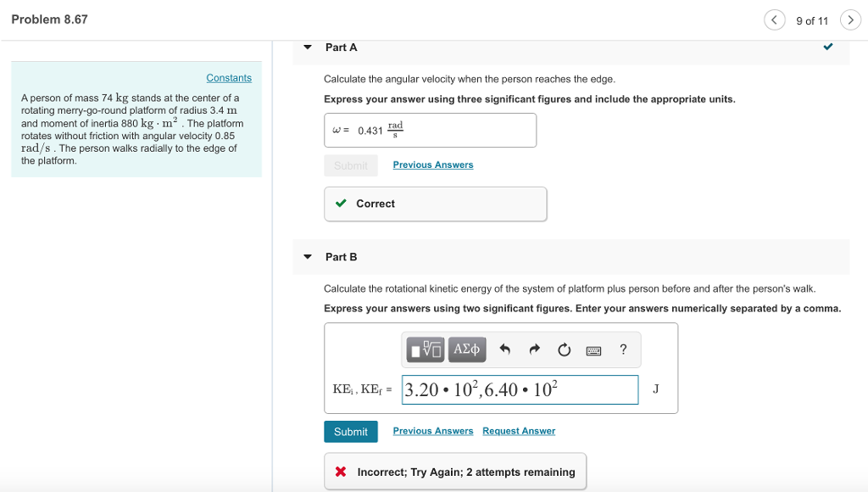Open the on-screen keyboard icon
This screenshot has height=492, width=868.
(x=594, y=349)
